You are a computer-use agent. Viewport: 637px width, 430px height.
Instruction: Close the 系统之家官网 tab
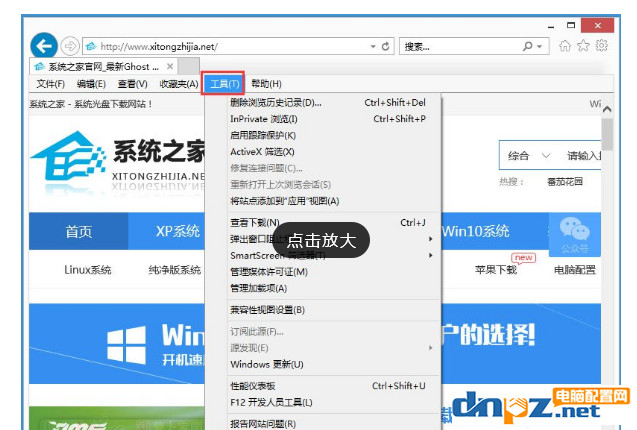coord(170,66)
